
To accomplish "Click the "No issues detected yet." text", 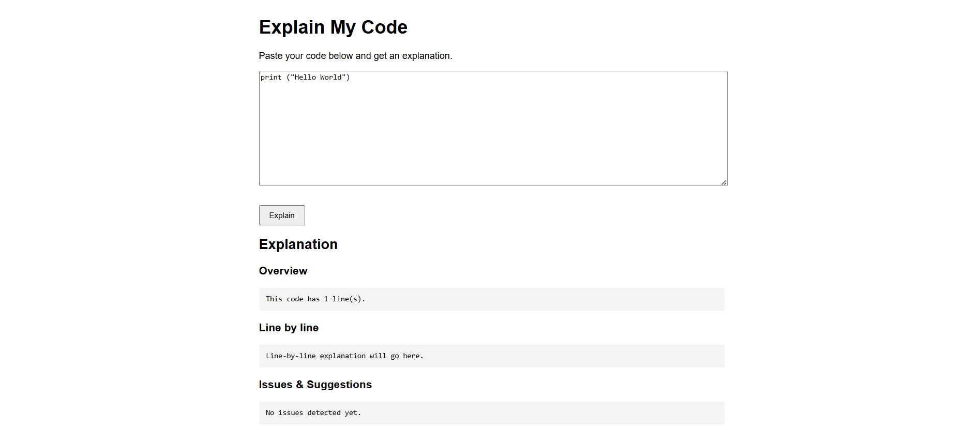I will (x=313, y=413).
